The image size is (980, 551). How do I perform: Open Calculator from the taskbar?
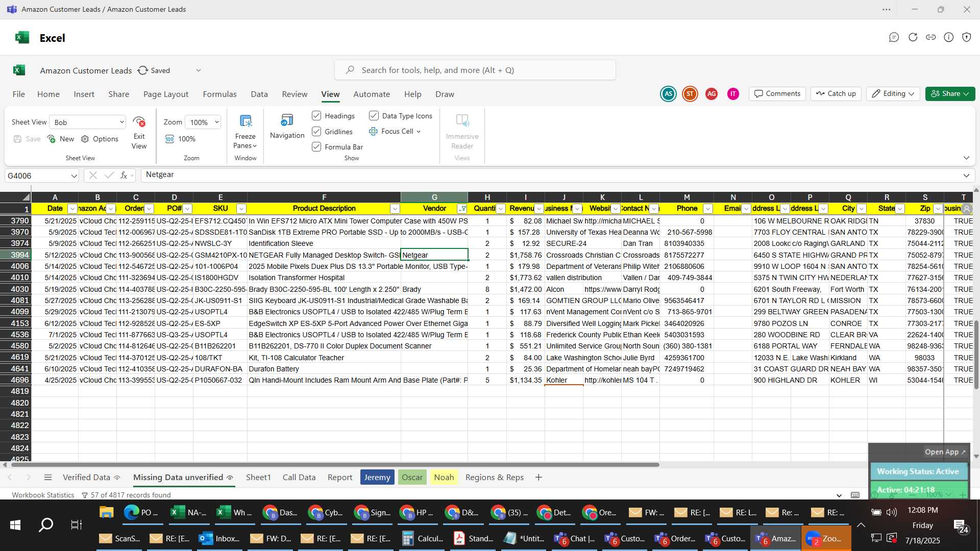(x=423, y=538)
